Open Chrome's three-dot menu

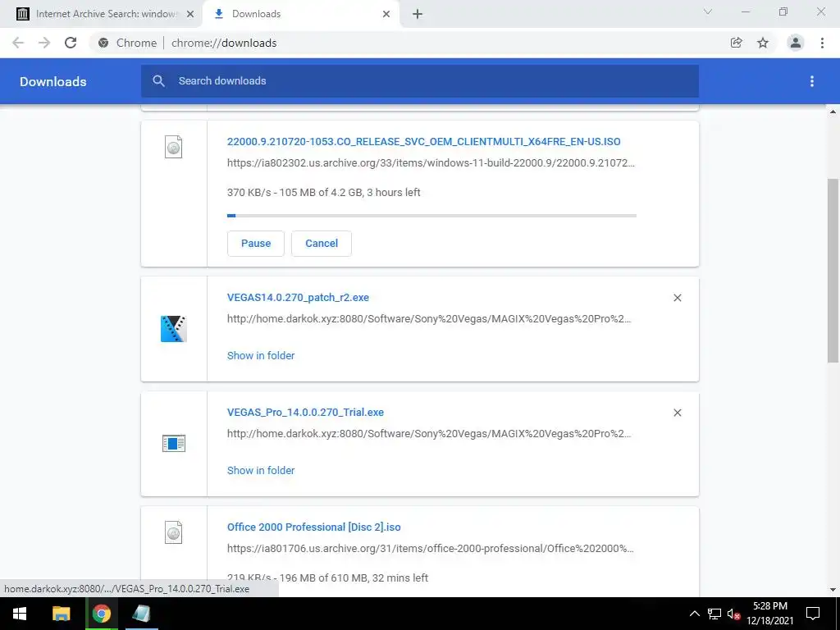click(822, 43)
